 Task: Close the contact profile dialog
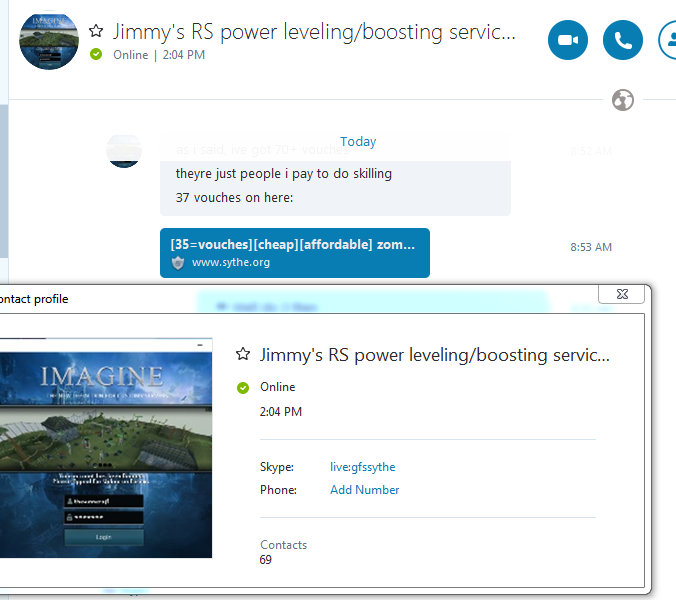pyautogui.click(x=622, y=294)
